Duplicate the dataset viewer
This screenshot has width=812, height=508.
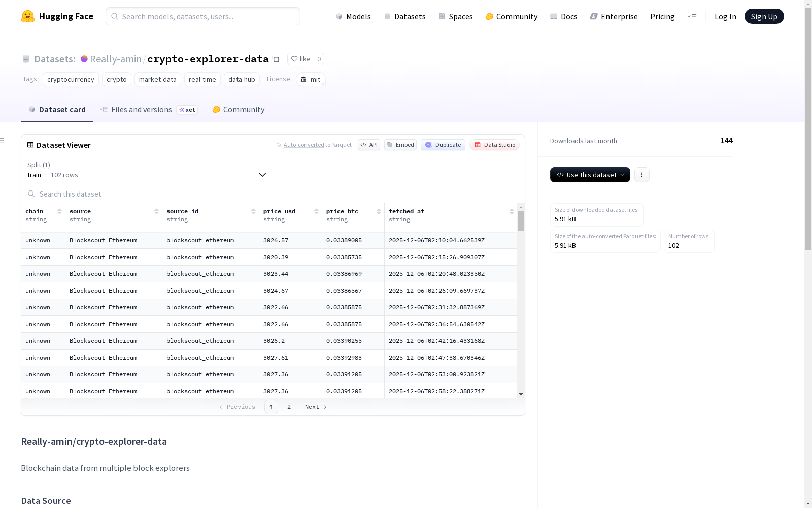[x=443, y=145]
